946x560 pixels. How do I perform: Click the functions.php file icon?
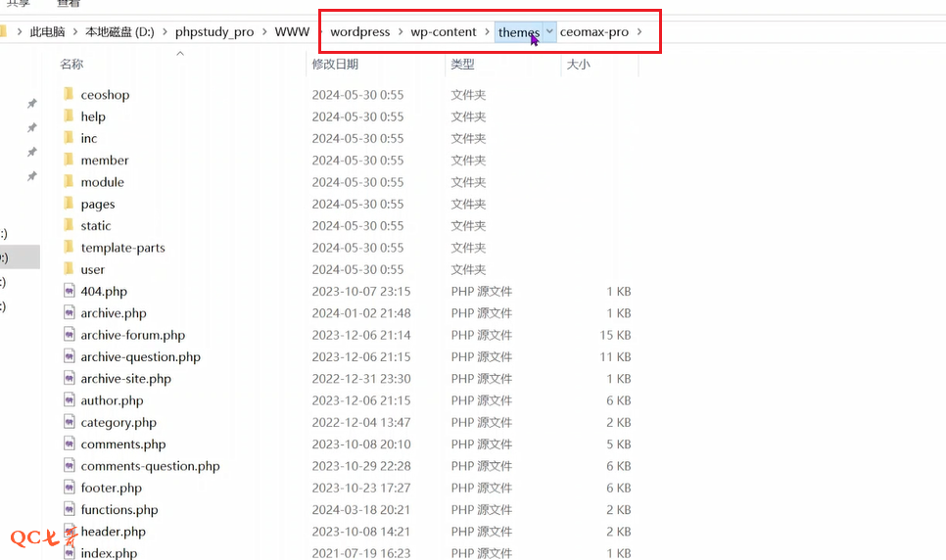click(x=69, y=509)
